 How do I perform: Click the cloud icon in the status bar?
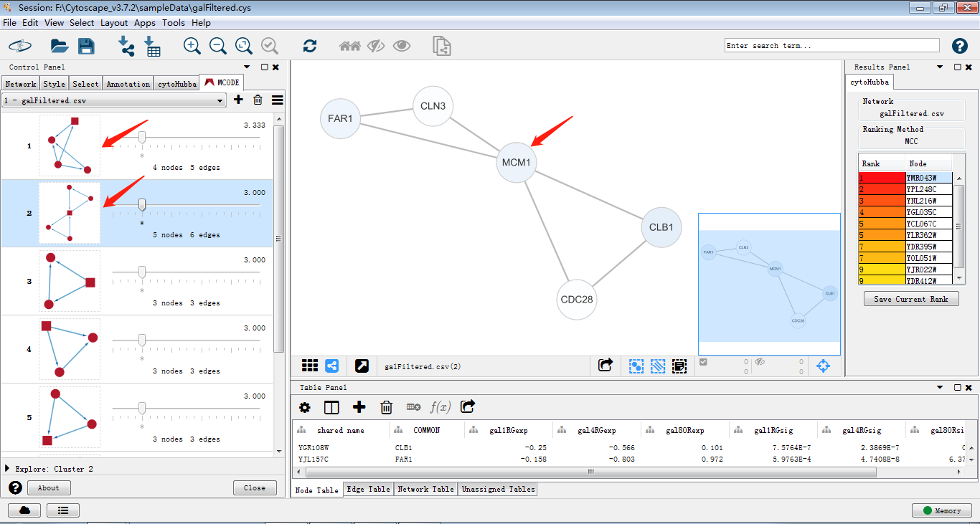coord(24,510)
